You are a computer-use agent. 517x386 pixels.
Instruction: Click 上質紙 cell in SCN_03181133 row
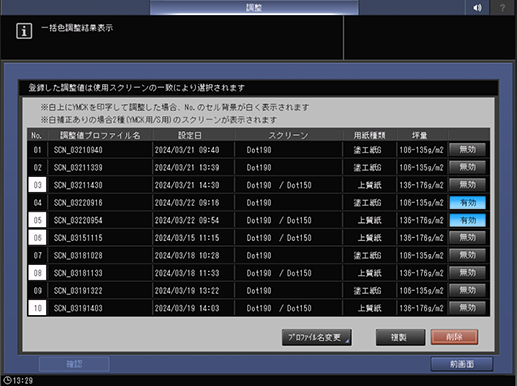click(369, 273)
